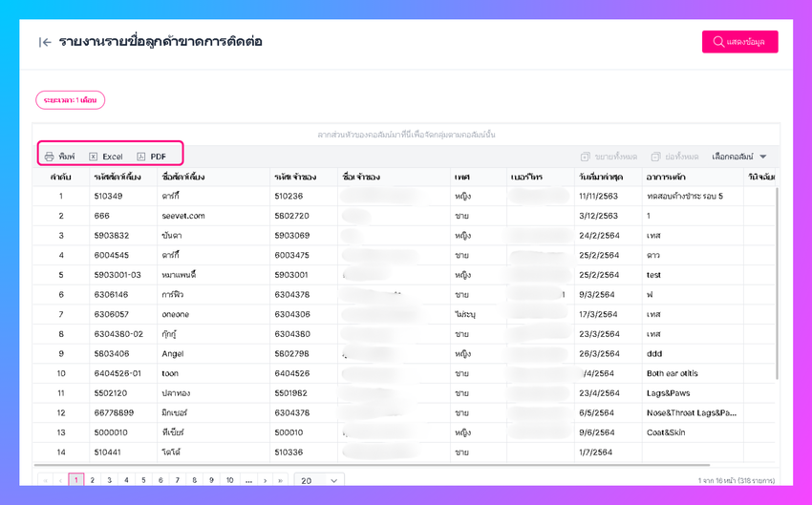Go to page 2 of the table
812x505 pixels.
pyautogui.click(x=92, y=480)
